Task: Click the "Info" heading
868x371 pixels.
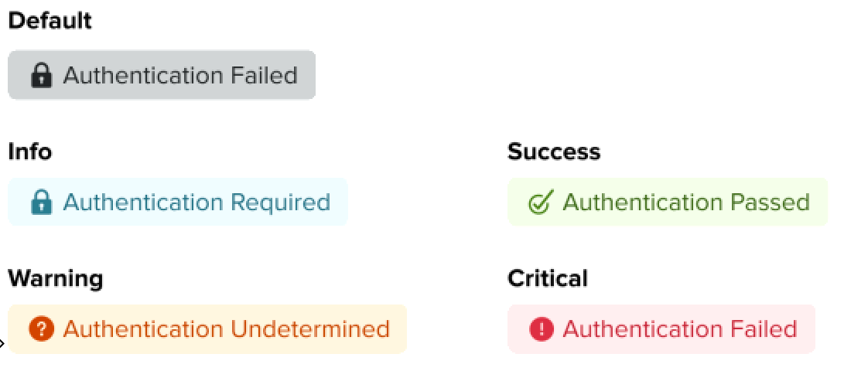Action: coord(29,151)
